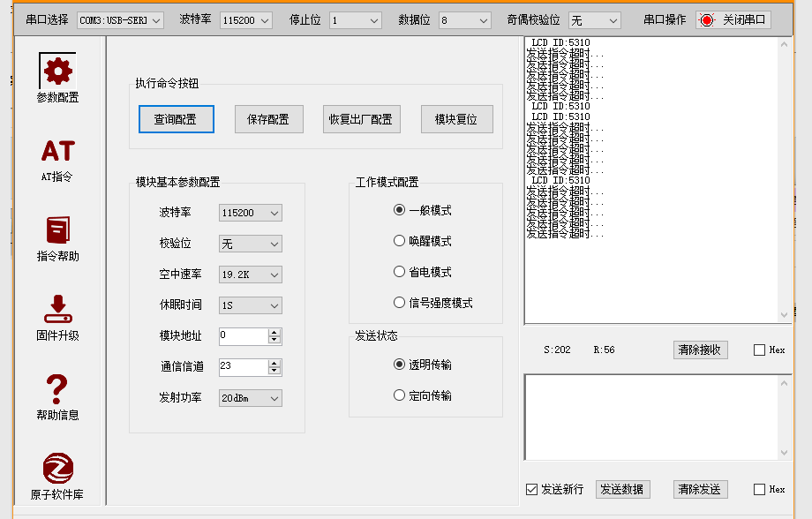812x519 pixels.
Task: Disable the 发送新行 checkbox
Action: tap(531, 489)
